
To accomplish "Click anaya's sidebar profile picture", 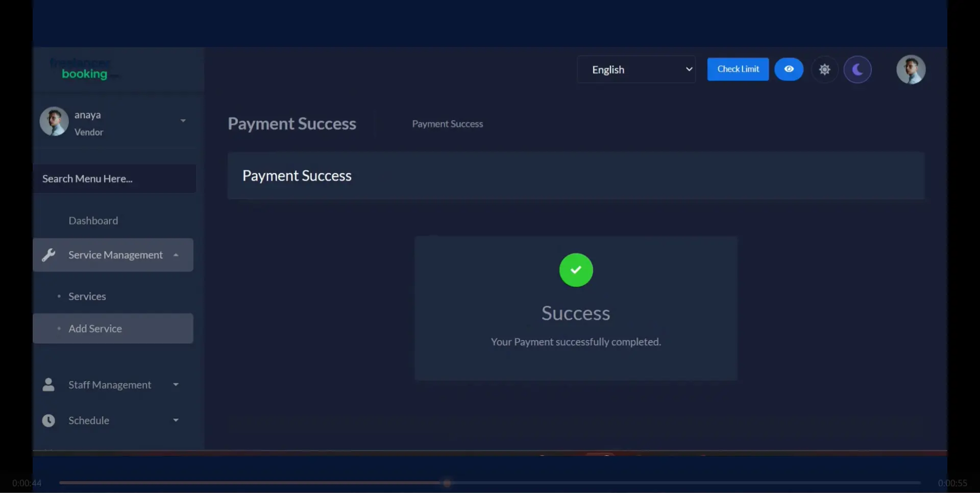I will (x=54, y=121).
